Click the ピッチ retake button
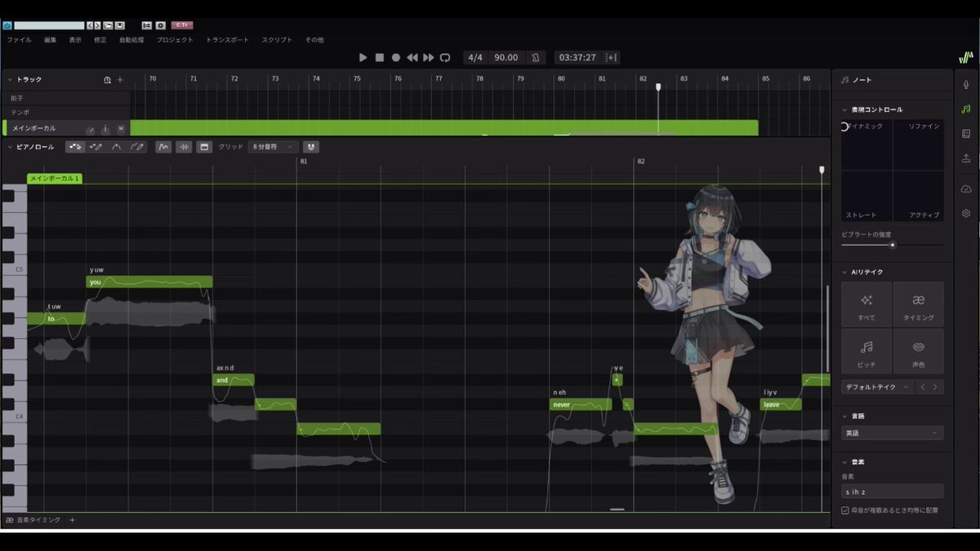 866,351
